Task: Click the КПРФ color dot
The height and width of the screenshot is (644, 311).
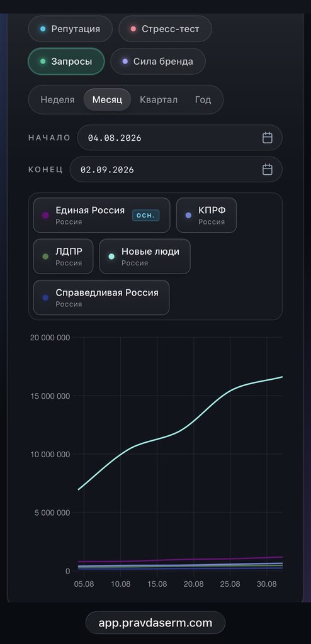Action: tap(188, 215)
